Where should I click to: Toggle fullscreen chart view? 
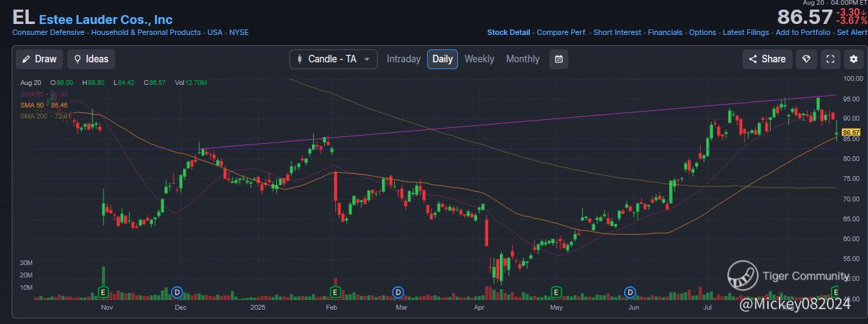(x=830, y=59)
